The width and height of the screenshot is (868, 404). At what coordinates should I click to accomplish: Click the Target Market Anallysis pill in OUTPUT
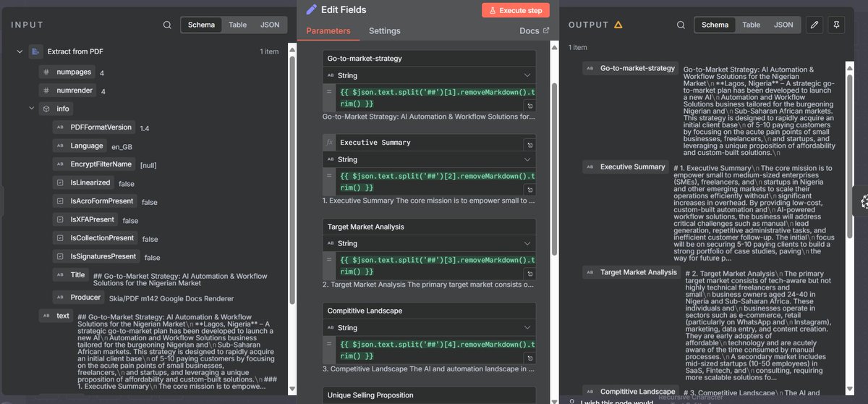[x=631, y=272]
